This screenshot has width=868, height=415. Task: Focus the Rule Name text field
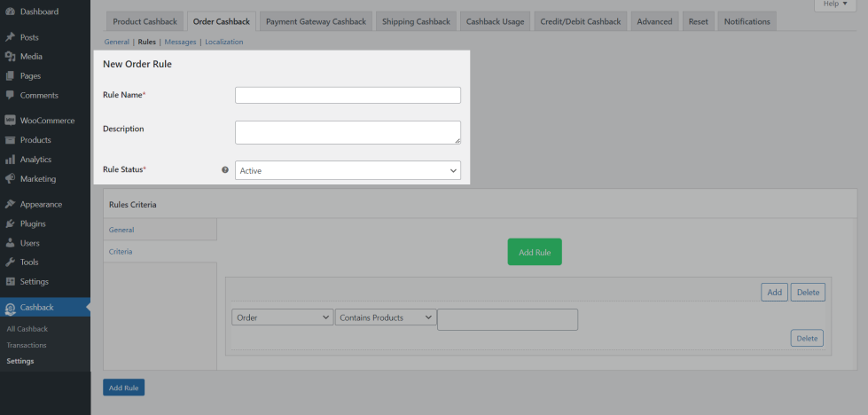[x=348, y=95]
